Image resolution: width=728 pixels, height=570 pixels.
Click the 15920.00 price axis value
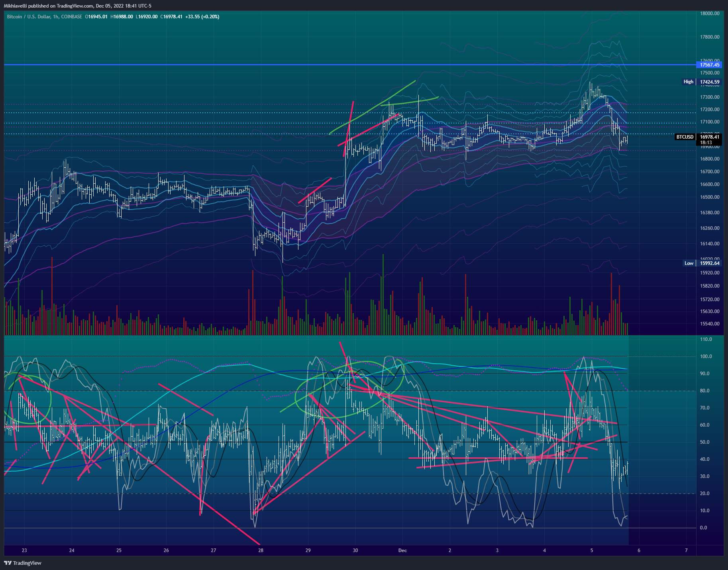coord(710,273)
